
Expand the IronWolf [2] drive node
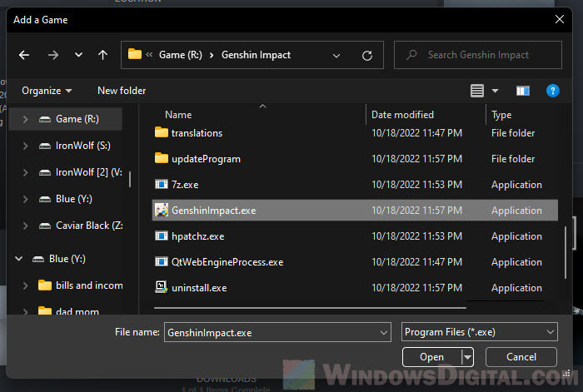pos(25,172)
